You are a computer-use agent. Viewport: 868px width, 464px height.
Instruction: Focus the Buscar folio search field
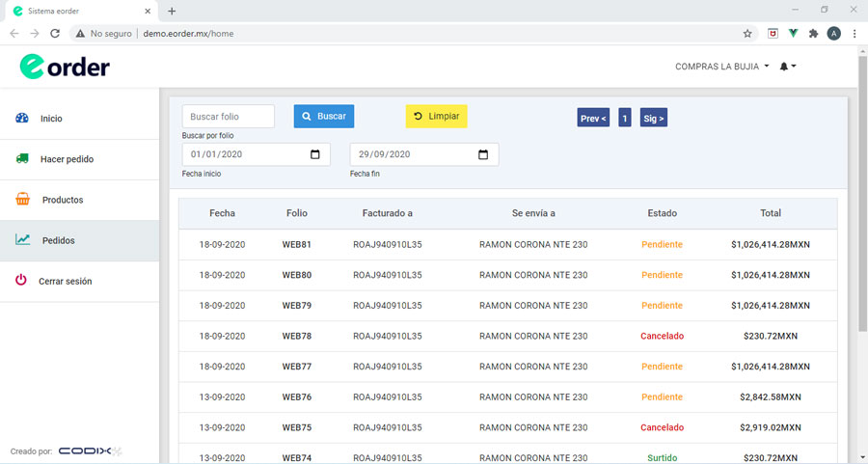click(229, 116)
